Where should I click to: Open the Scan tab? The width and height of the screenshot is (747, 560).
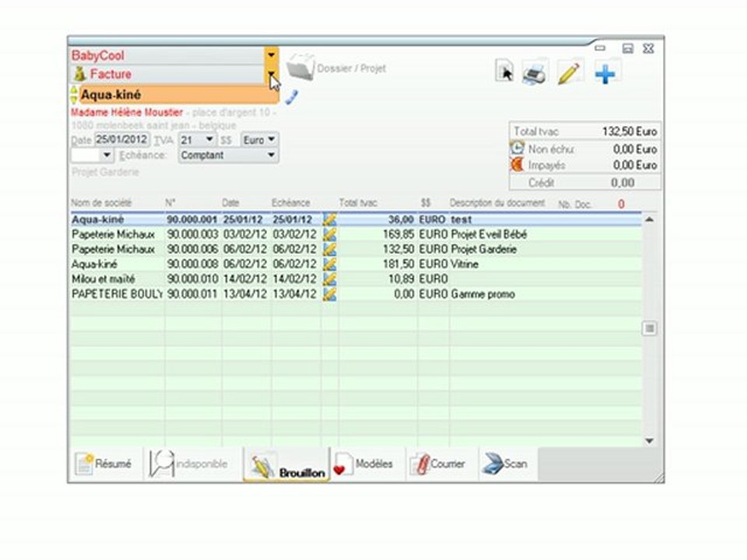pos(508,464)
